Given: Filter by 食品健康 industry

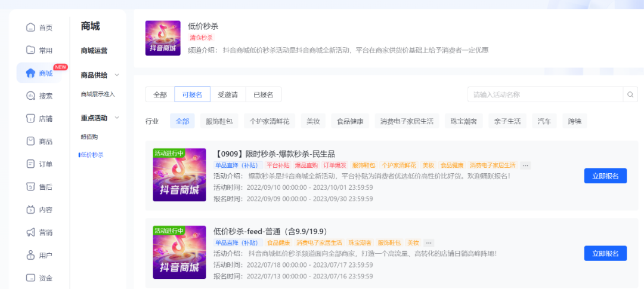Looking at the screenshot, I should [x=350, y=121].
